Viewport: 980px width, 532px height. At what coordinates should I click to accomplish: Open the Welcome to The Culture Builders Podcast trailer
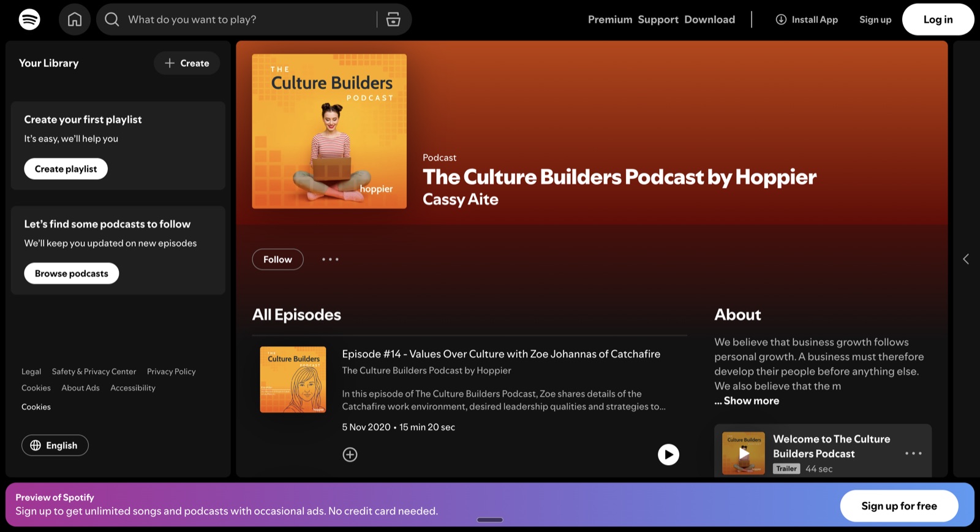tap(831, 446)
